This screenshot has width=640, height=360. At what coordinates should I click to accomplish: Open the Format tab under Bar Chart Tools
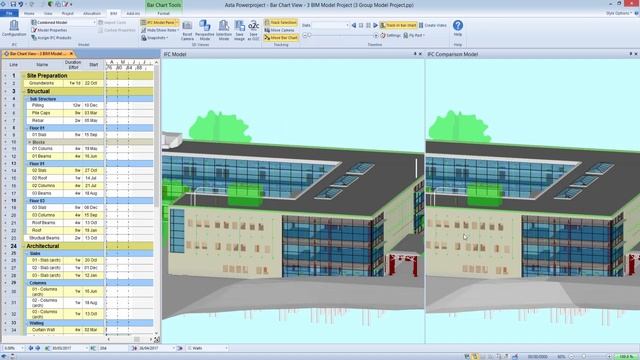click(163, 13)
